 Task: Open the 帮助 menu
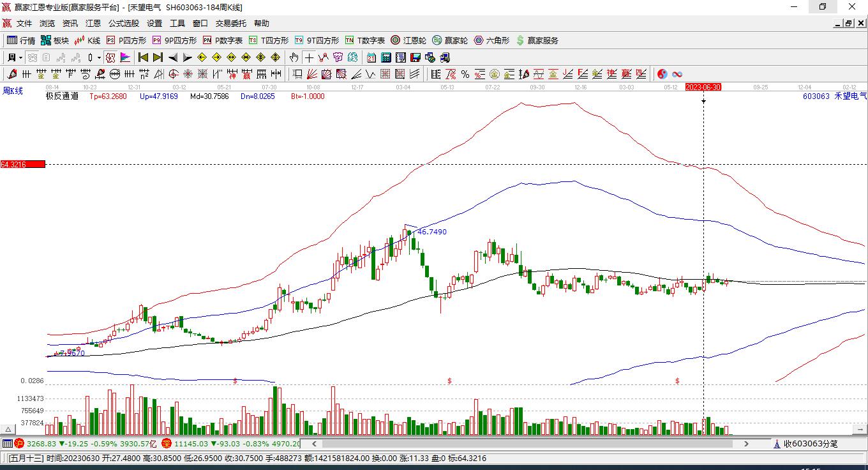tap(262, 23)
